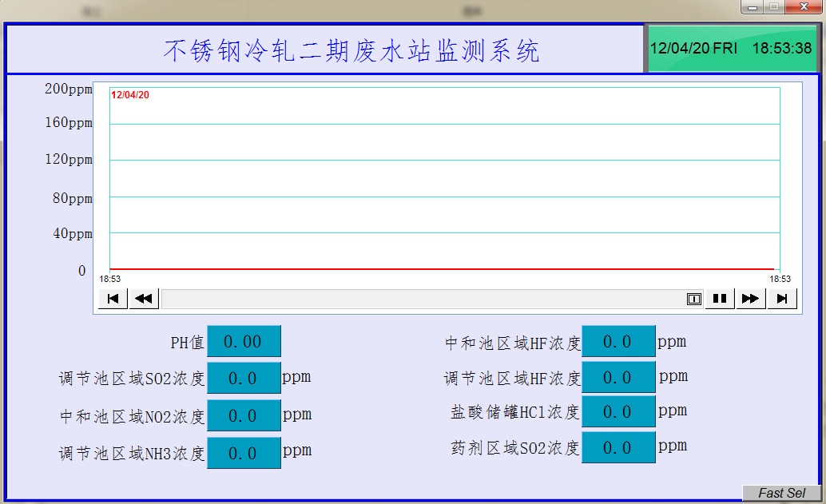Click the red 12/04/20 trend date label
The width and height of the screenshot is (826, 504).
130,95
